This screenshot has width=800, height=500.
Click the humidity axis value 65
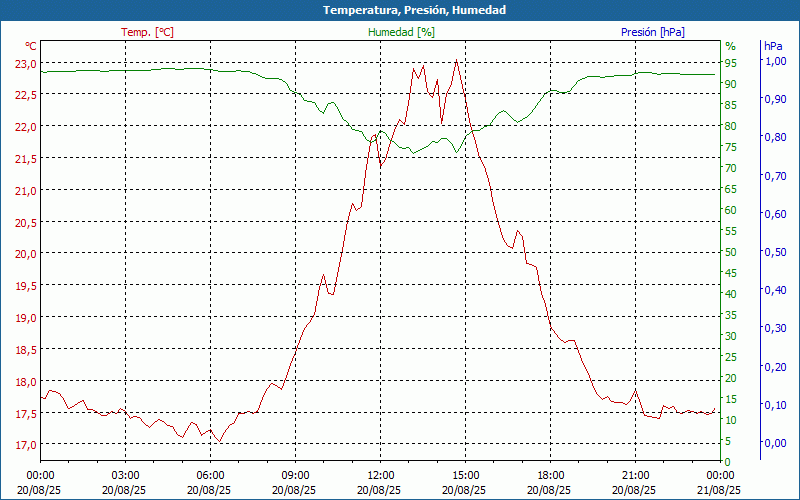coord(731,189)
